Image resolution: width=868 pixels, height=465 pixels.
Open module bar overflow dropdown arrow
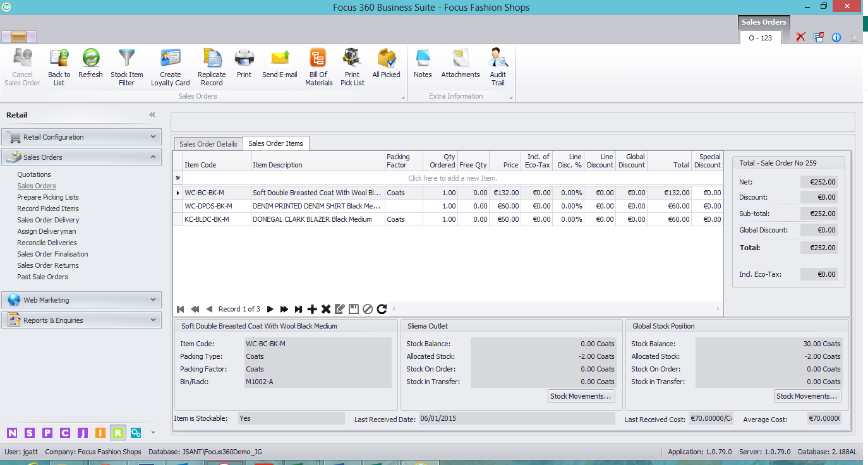tap(152, 433)
